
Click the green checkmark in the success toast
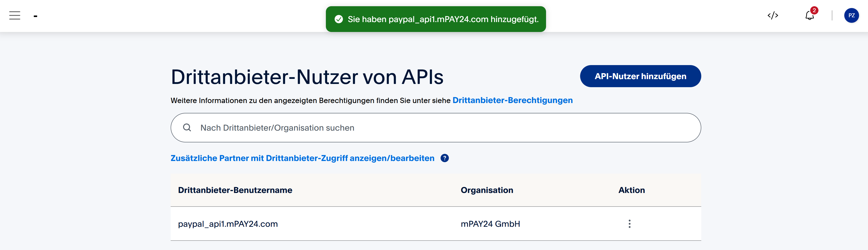pos(339,19)
